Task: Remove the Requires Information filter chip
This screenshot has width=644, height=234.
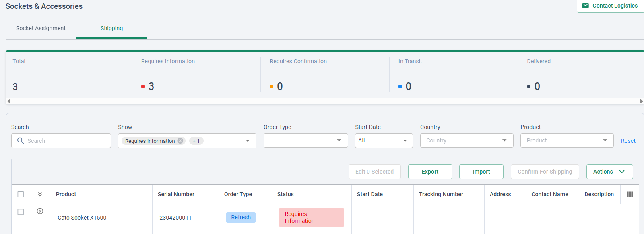Action: pos(180,141)
